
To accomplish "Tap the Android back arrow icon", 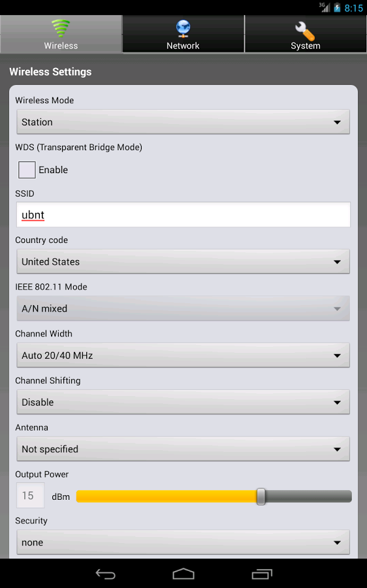I will tap(105, 574).
